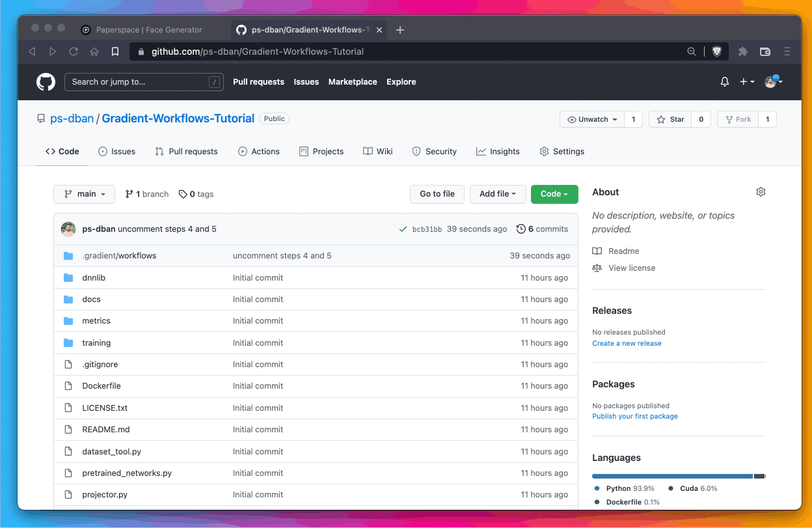Select the Code repository tab
Screen dimensions: 812x528
click(x=62, y=151)
